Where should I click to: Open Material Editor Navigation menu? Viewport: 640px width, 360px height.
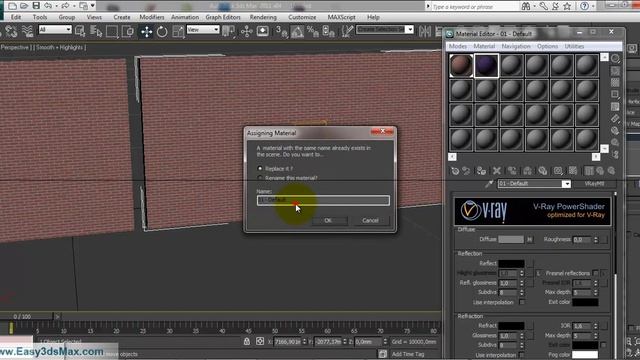tap(516, 47)
